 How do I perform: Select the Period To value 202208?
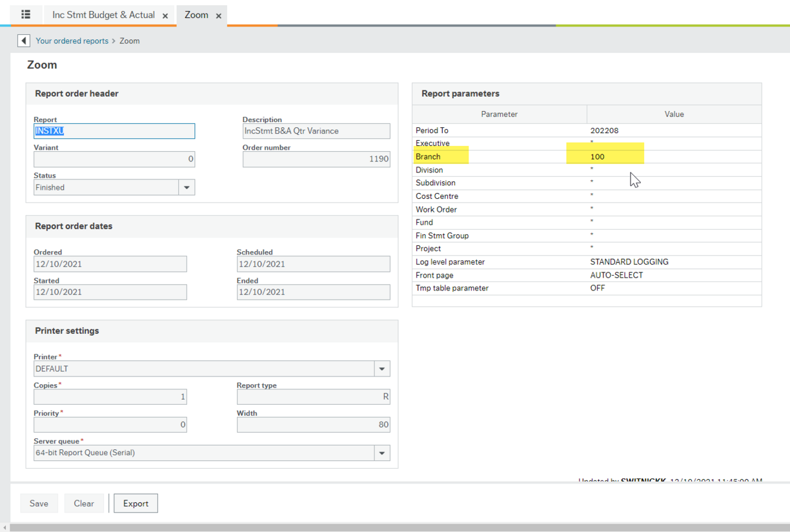604,130
